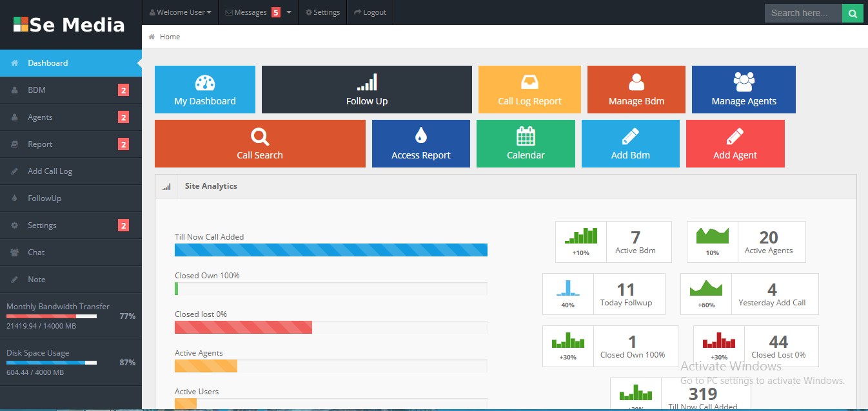Open the Welcome User dropdown

click(181, 12)
